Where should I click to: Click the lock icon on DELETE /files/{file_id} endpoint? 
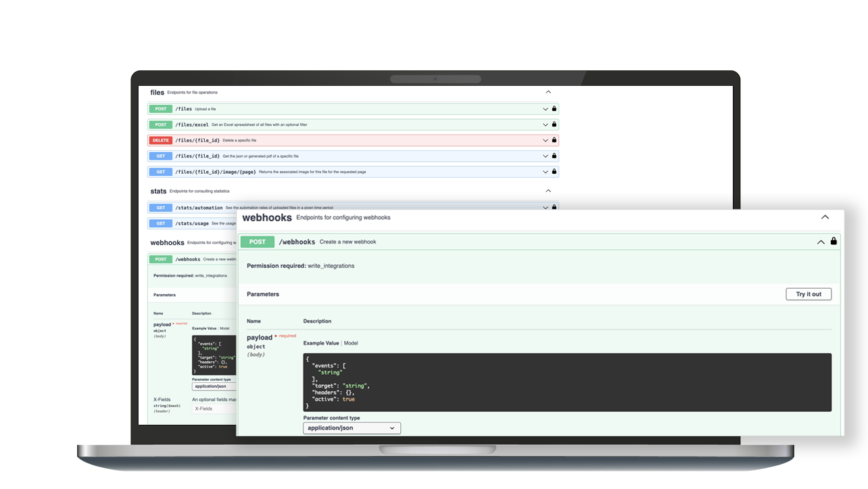[554, 140]
